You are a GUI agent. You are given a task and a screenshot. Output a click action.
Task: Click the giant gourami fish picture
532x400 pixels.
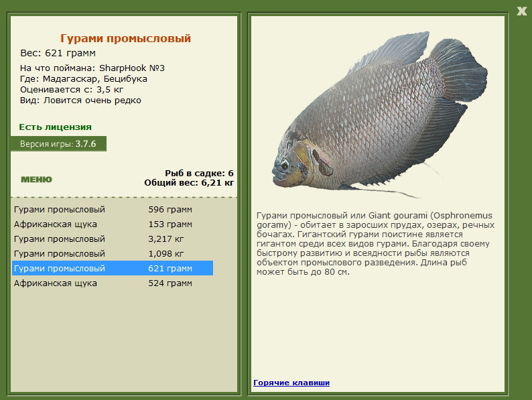tap(379, 115)
